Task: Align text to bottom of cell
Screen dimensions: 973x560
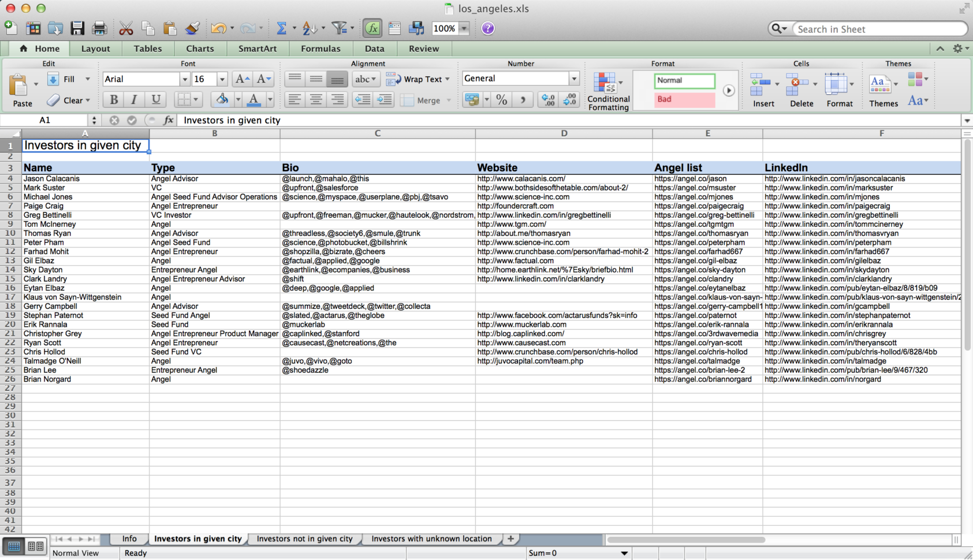Action: tap(337, 79)
